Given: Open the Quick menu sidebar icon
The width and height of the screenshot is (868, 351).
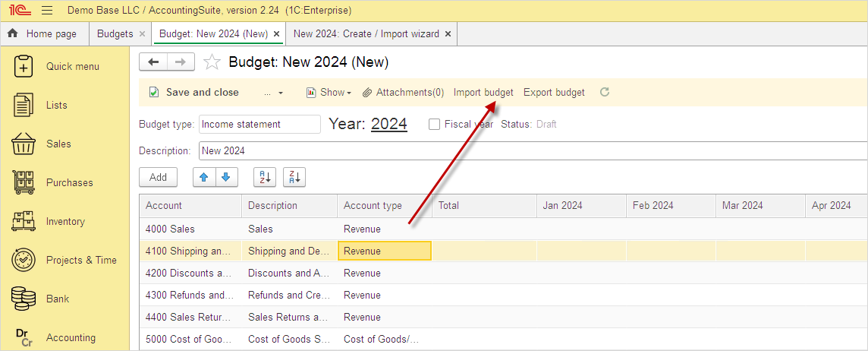Looking at the screenshot, I should tap(23, 66).
